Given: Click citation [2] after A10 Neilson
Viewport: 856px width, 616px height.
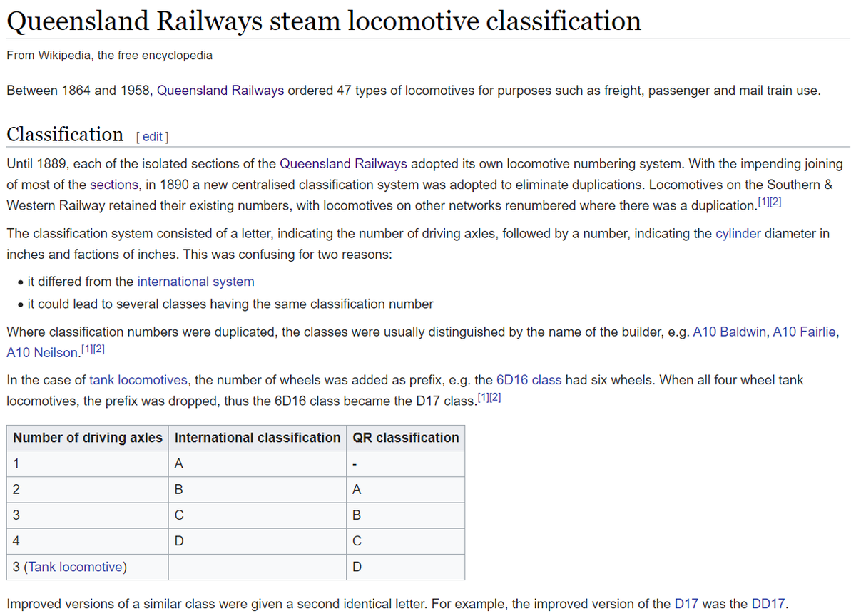Looking at the screenshot, I should [x=100, y=349].
